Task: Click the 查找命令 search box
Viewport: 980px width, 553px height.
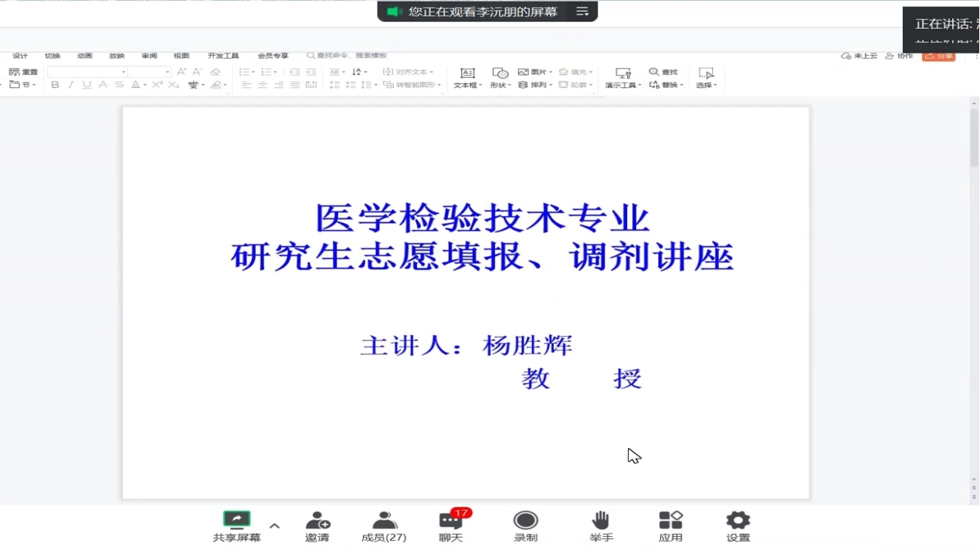Action: click(x=348, y=56)
